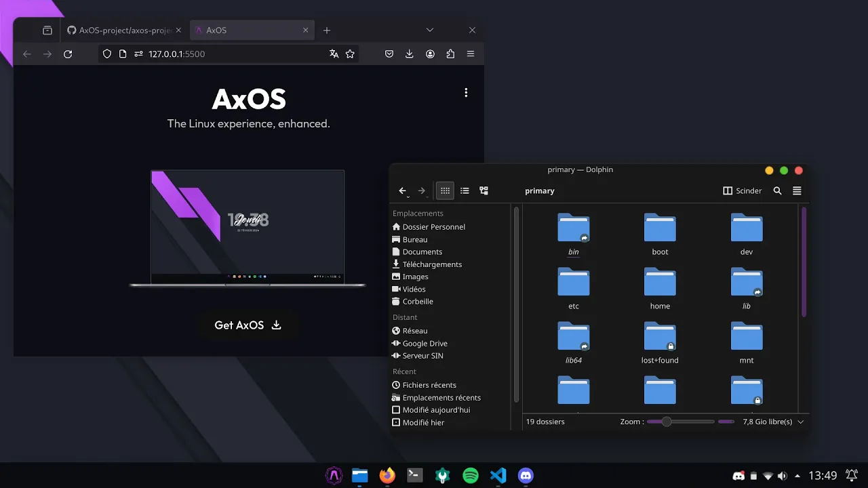868x488 pixels.
Task: Click Scinder to split the Dolphin view
Action: tap(743, 191)
